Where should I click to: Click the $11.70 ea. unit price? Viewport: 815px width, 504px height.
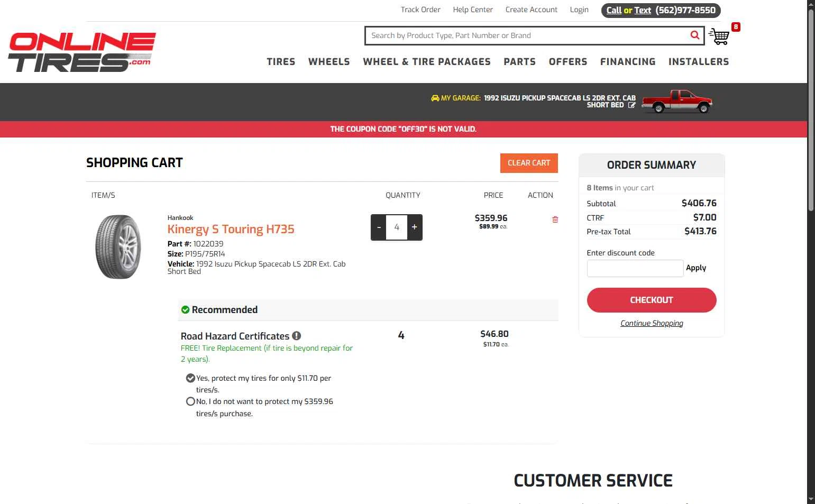click(496, 344)
